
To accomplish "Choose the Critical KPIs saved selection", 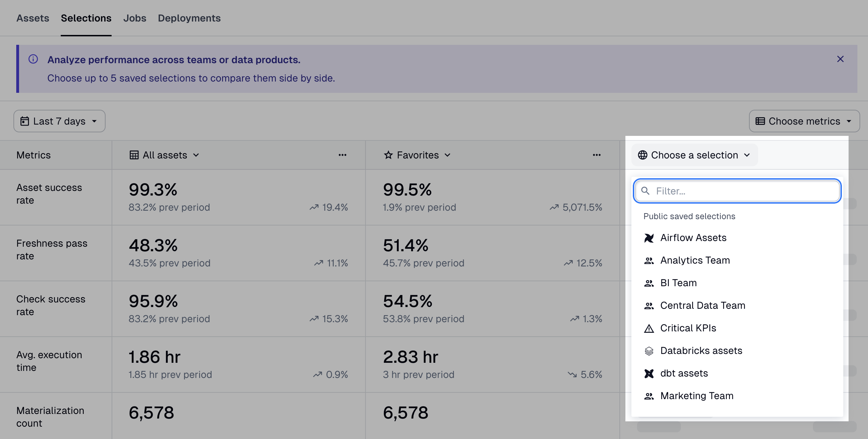I will (688, 328).
